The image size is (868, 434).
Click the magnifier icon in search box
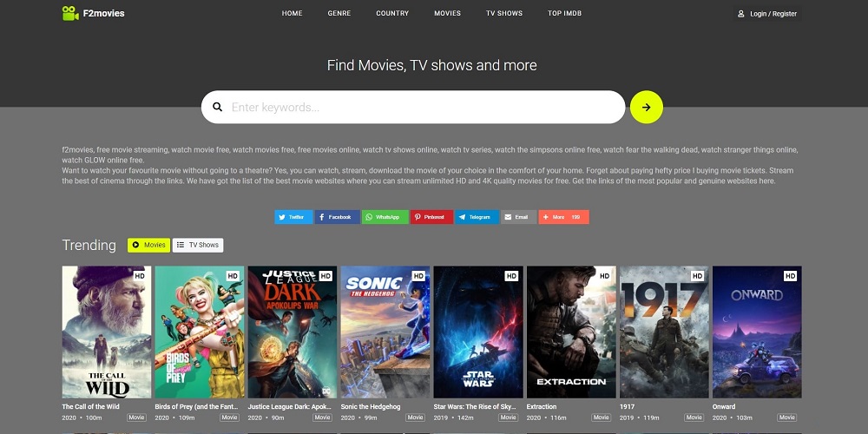[x=218, y=107]
